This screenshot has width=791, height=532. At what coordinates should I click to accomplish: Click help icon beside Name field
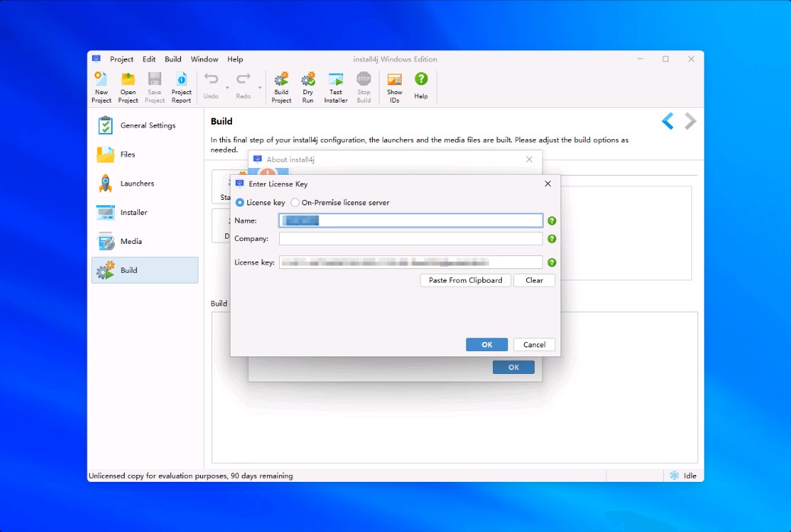[552, 221]
